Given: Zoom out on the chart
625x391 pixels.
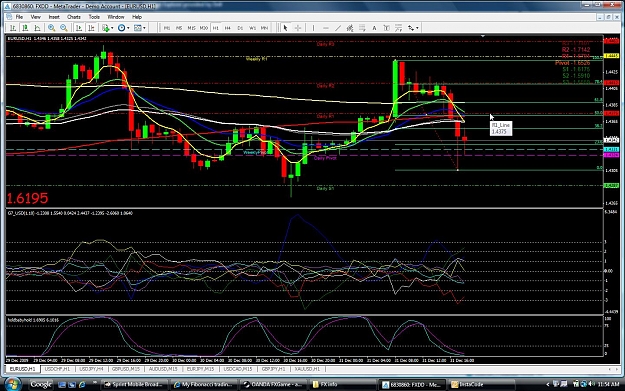Looking at the screenshot, I should tap(64, 28).
